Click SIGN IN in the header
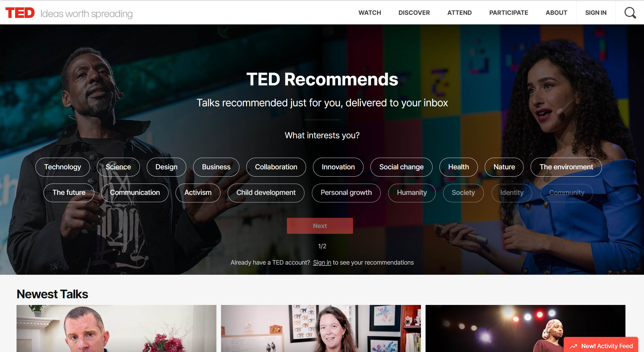644x352 pixels. point(596,13)
